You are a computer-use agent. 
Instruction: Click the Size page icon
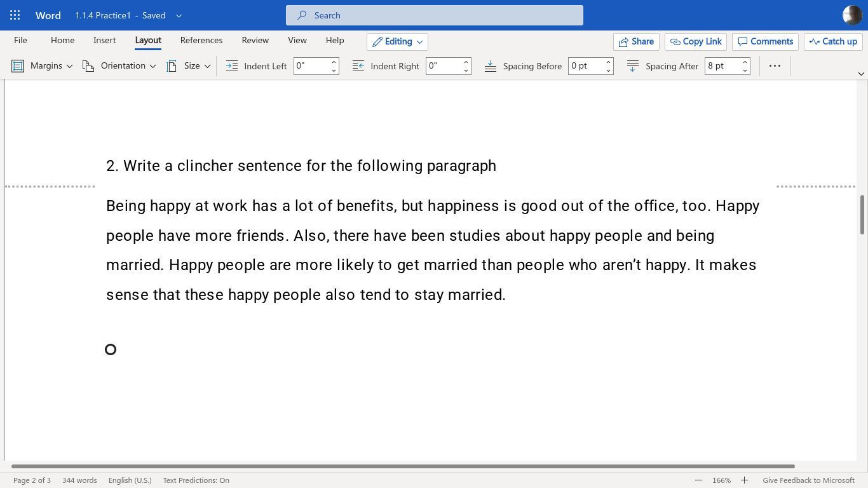(x=172, y=66)
